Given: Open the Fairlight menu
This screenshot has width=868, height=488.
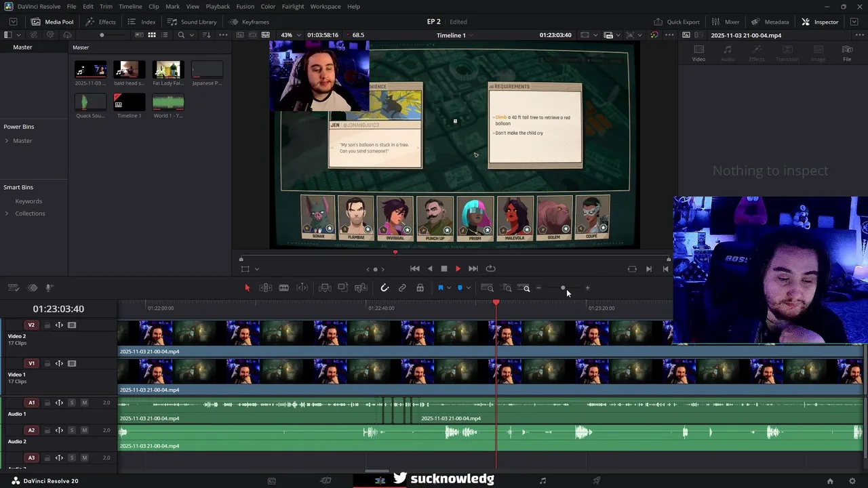Looking at the screenshot, I should tap(293, 6).
